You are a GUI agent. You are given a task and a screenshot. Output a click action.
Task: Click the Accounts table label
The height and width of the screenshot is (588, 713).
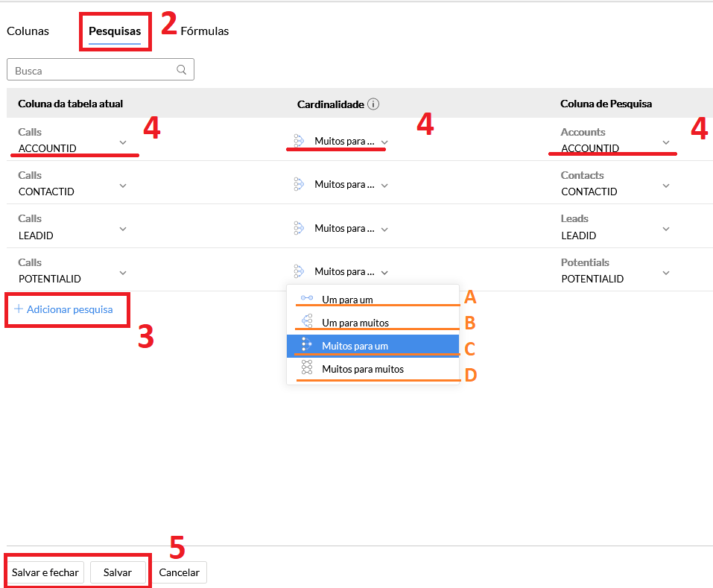coord(583,132)
